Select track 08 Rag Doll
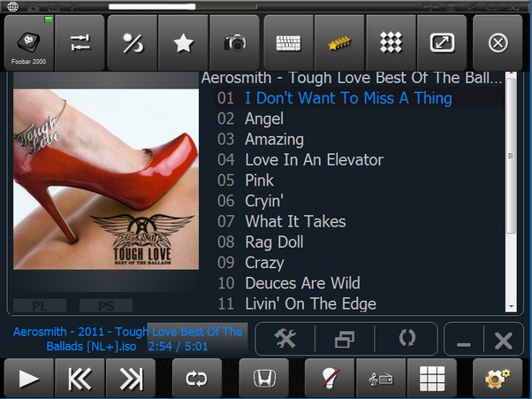 click(360, 242)
